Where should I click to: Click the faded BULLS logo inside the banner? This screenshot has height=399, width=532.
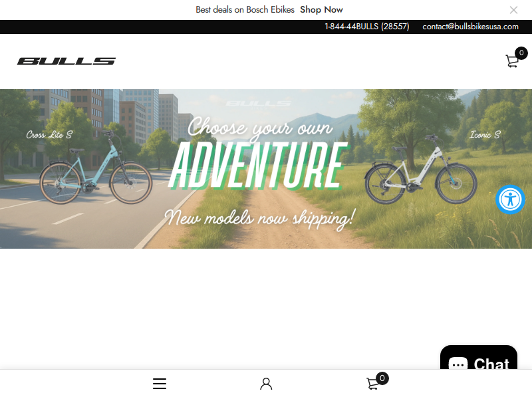(259, 103)
